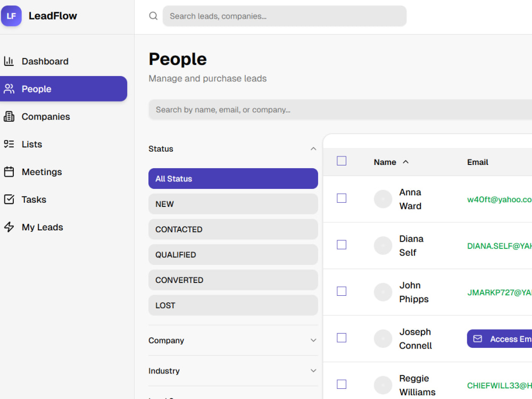
Task: Filter by LOST status
Action: click(x=233, y=305)
